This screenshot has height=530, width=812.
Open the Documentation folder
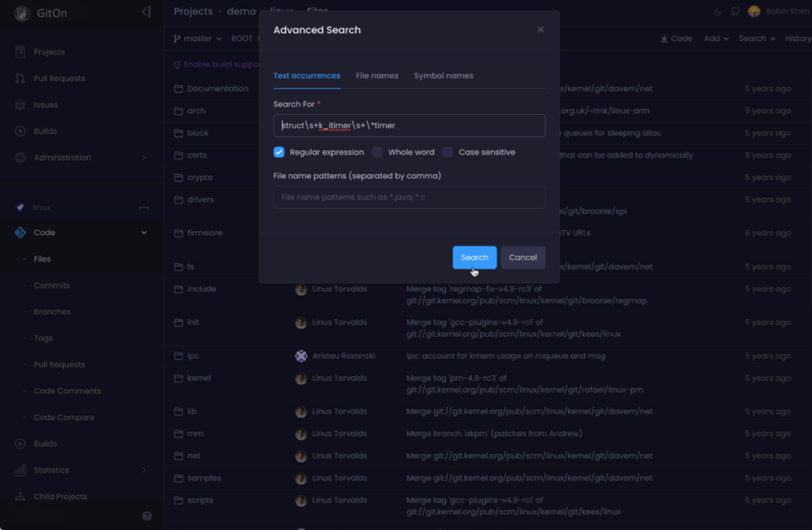pos(217,89)
